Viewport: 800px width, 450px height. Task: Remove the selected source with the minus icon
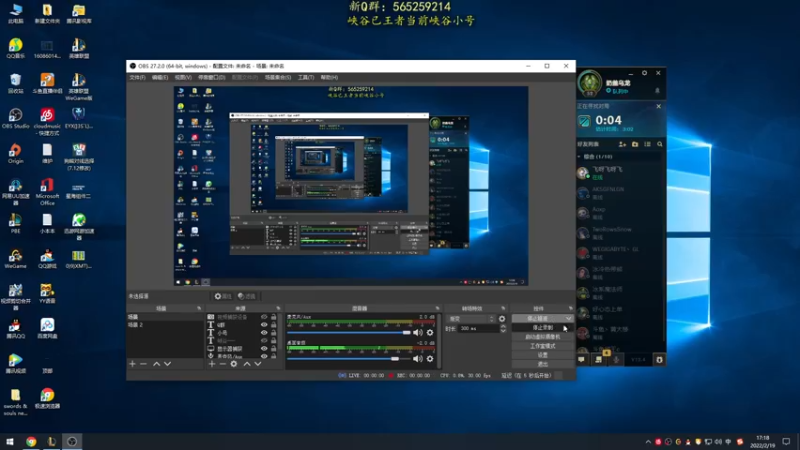click(x=222, y=364)
